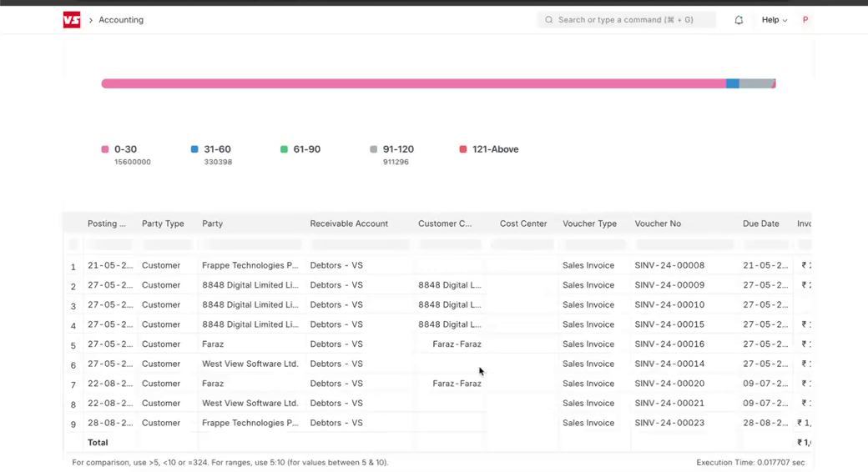Open voucher SINV-24-00015

669,324
